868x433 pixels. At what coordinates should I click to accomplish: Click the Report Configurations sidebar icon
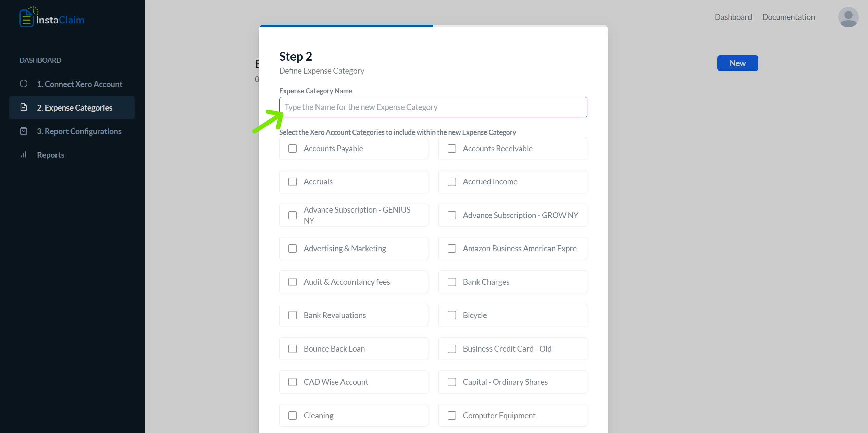click(x=24, y=131)
